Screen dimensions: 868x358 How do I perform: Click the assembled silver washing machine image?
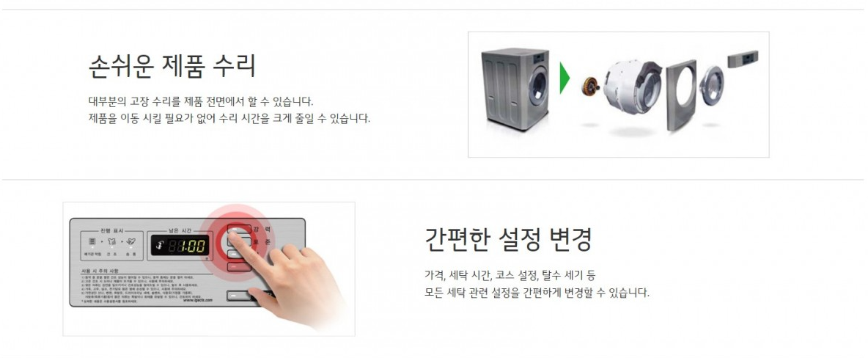515,89
